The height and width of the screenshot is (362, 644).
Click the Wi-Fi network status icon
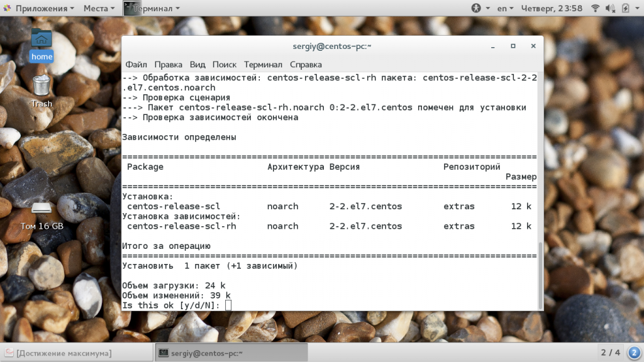pos(594,8)
